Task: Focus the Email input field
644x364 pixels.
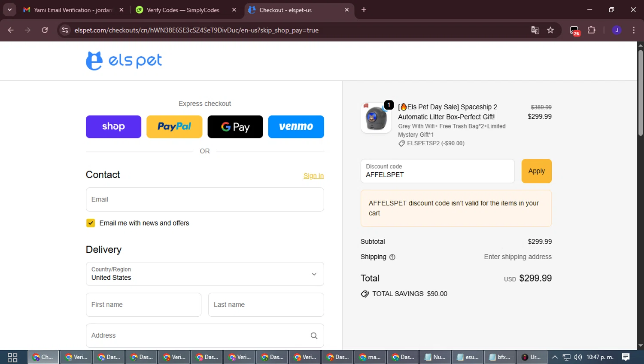Action: 205,199
